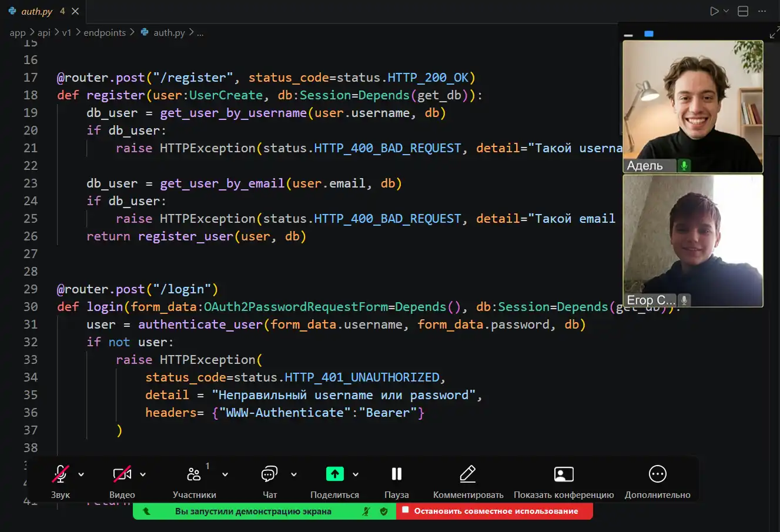Click the green Поделиться share icon
This screenshot has height=532, width=780.
pyautogui.click(x=335, y=474)
